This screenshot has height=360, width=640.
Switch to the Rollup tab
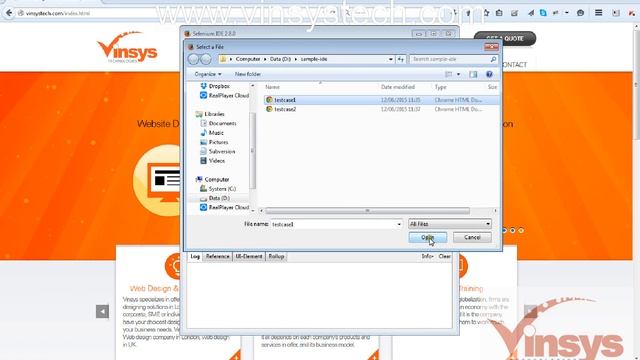[x=276, y=256]
